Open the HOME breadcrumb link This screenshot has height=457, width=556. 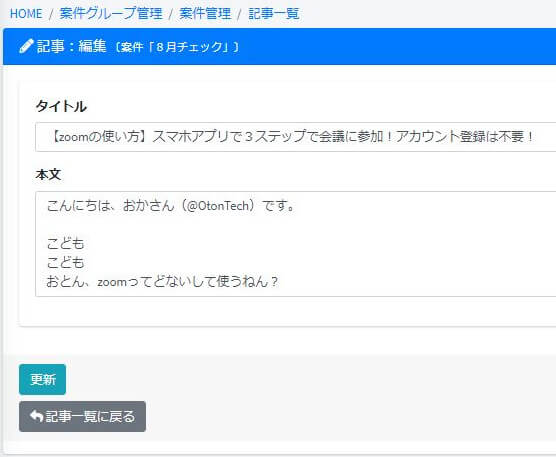(x=26, y=14)
